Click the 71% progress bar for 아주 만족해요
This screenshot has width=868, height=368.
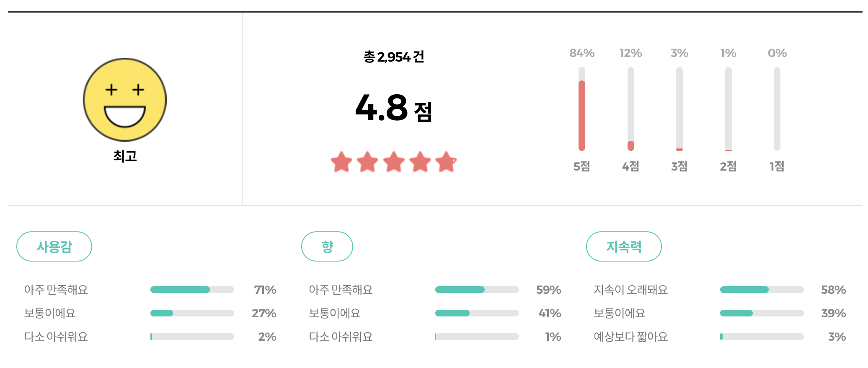click(x=192, y=289)
